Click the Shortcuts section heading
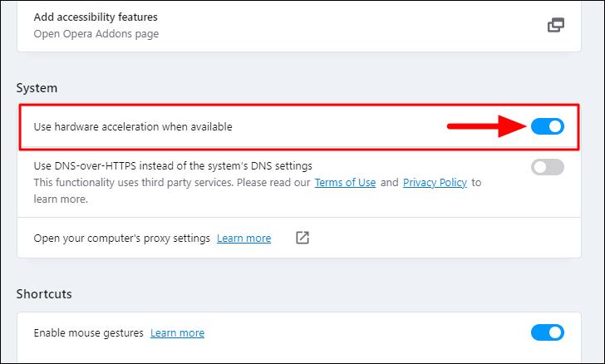Viewport: 605px width, 364px height. 44,294
